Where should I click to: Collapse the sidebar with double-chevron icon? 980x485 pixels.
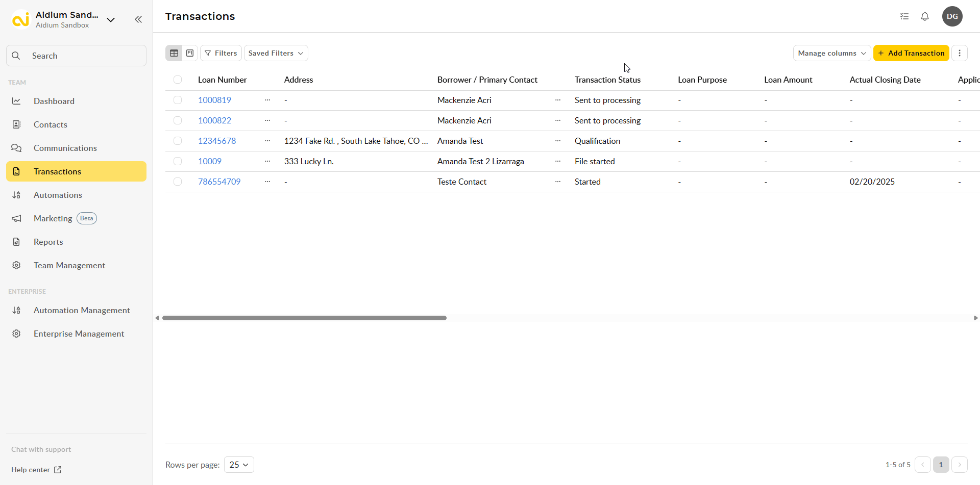[x=138, y=19]
